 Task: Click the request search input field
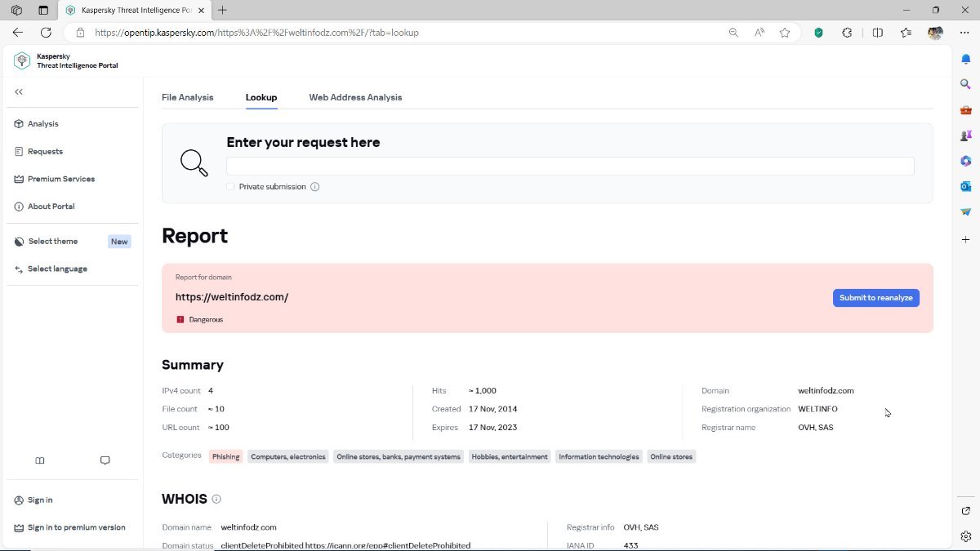point(570,166)
